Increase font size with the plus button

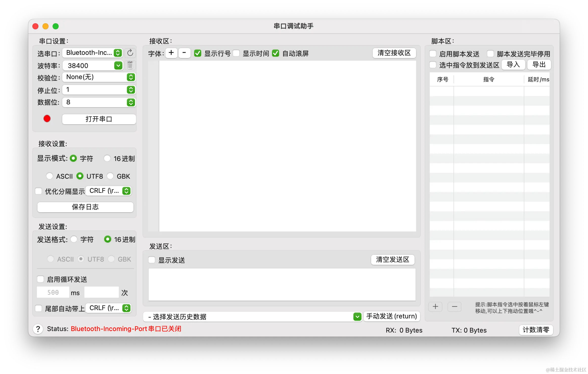tap(171, 53)
